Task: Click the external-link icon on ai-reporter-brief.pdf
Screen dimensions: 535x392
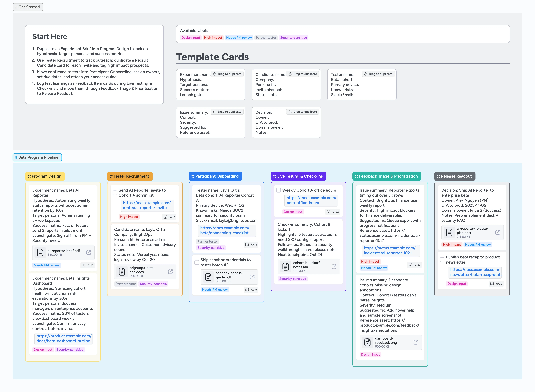Action: [x=89, y=252]
